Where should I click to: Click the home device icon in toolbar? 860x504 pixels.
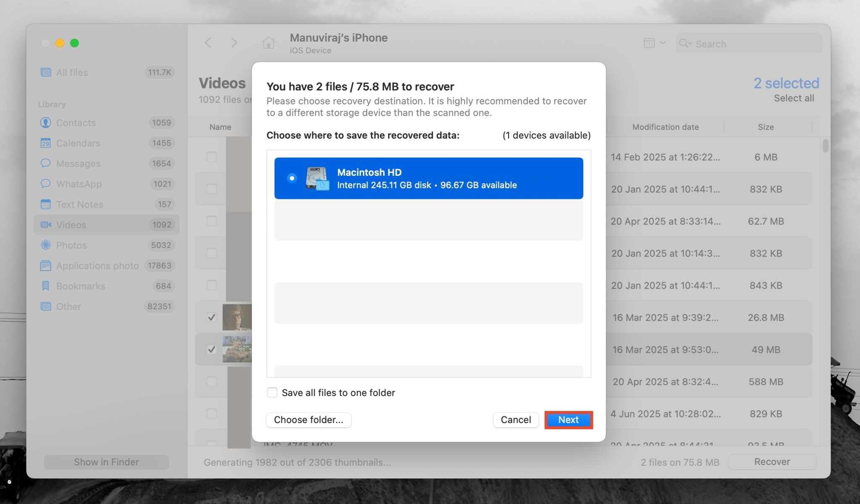(267, 43)
